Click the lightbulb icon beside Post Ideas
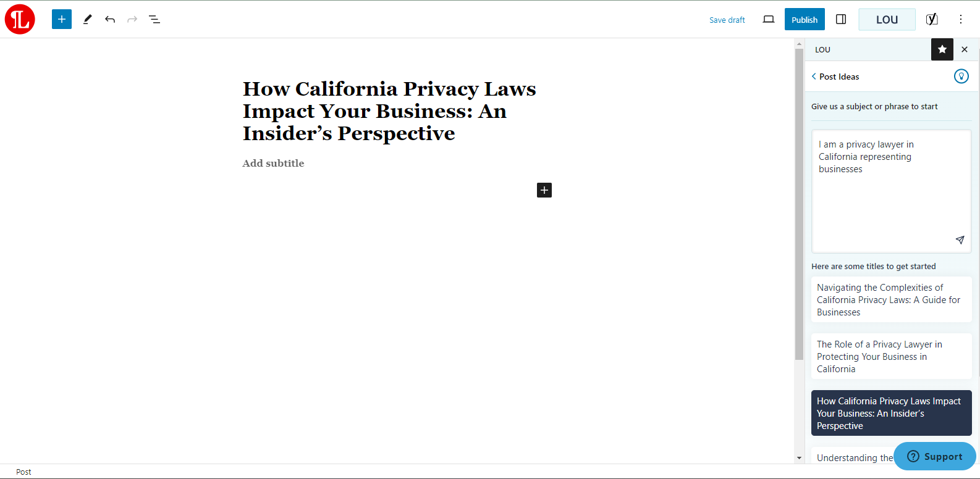Image resolution: width=980 pixels, height=479 pixels. 961,76
